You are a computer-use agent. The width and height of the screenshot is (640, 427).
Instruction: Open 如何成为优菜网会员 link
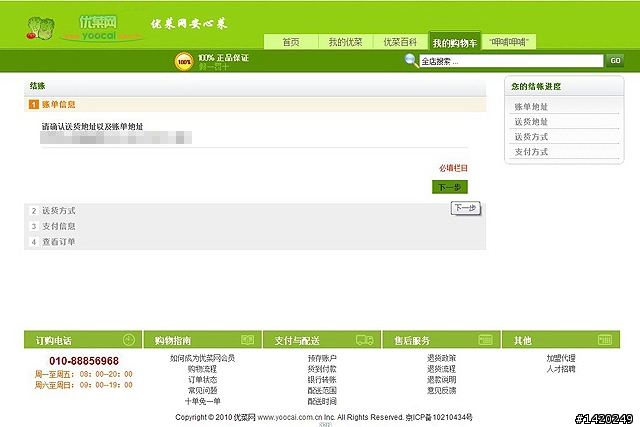202,358
